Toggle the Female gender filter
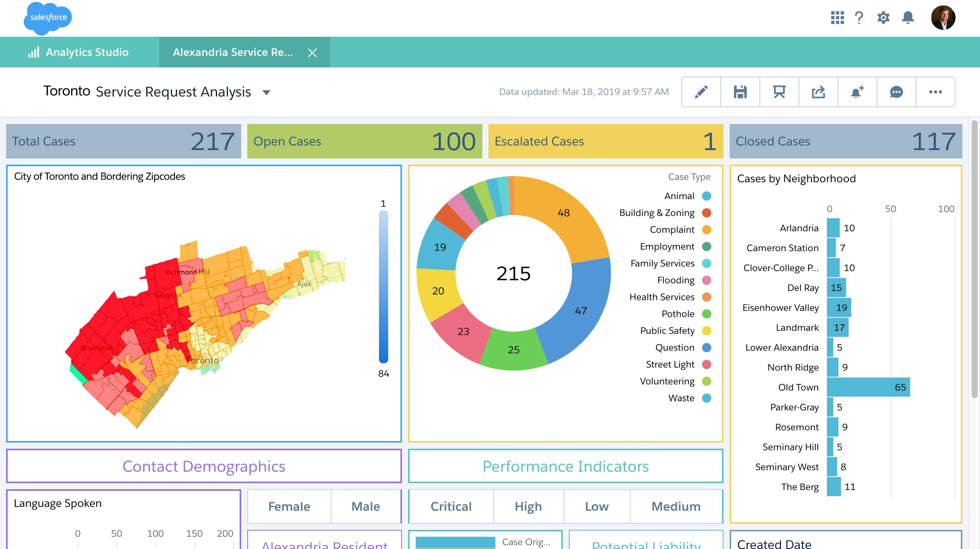Screen dimensions: 980x549 click(289, 507)
